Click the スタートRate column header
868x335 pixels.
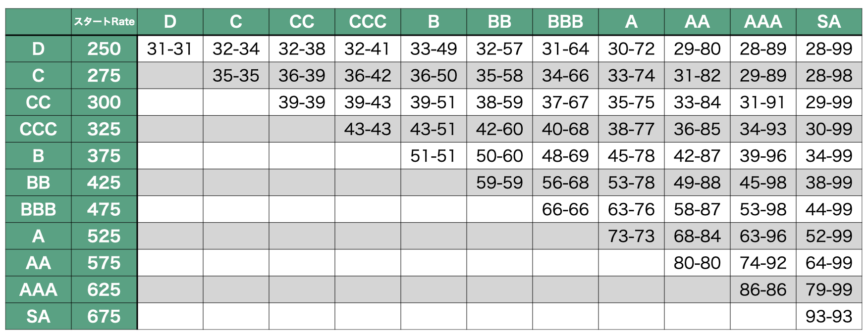(x=104, y=22)
